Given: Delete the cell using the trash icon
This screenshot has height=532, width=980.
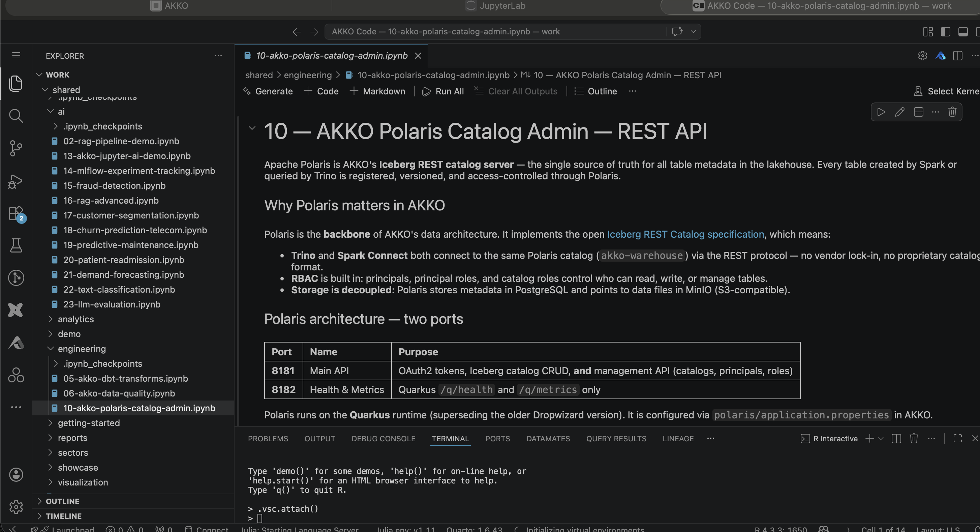Looking at the screenshot, I should tap(952, 112).
